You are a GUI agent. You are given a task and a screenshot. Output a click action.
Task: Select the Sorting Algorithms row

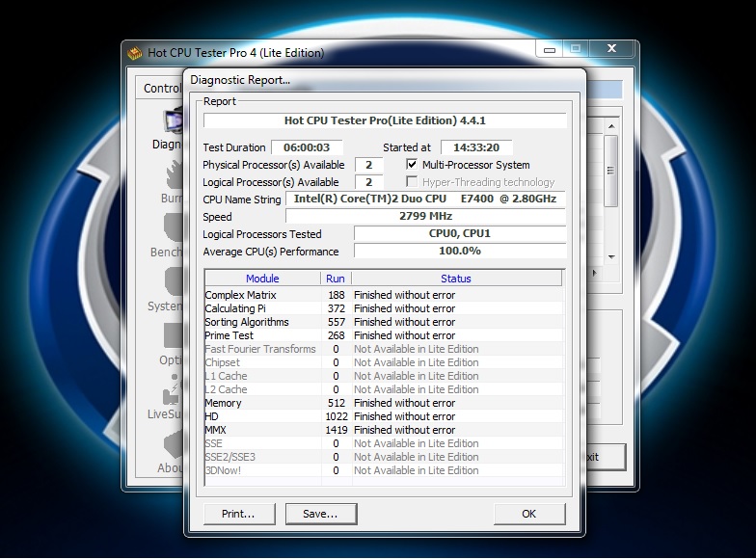click(x=384, y=322)
